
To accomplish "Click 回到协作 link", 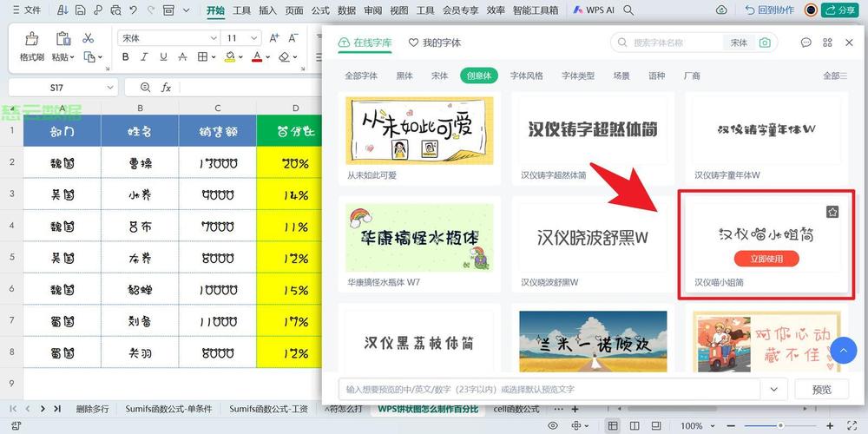I will click(769, 10).
